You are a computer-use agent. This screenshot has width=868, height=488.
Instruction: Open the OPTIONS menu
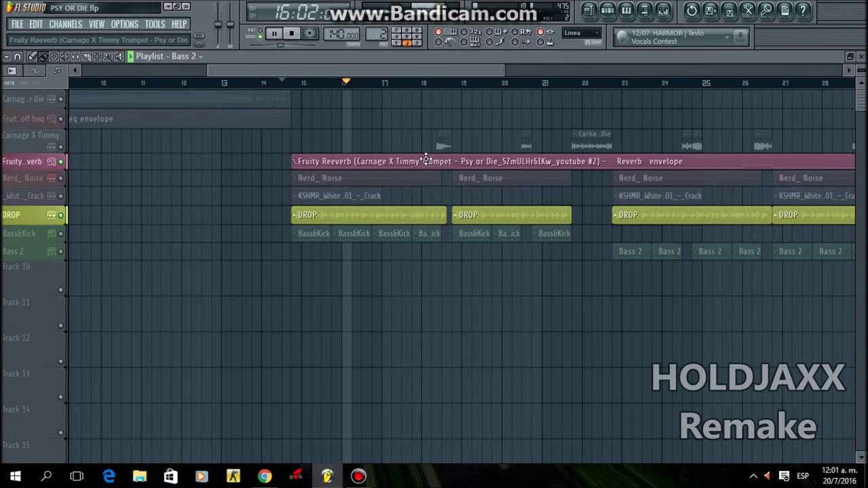[x=125, y=24]
